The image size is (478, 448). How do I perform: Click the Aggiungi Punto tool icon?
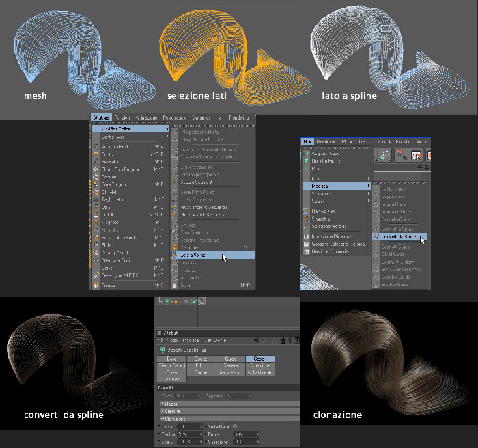[96, 147]
